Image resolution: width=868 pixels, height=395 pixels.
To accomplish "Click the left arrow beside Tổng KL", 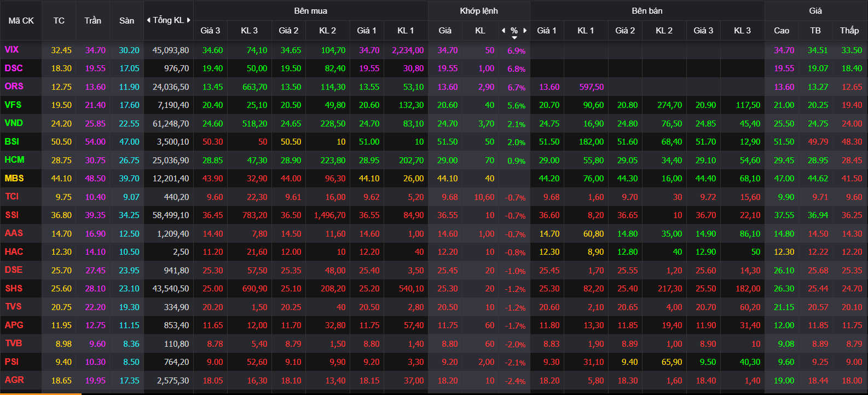I will 148,20.
